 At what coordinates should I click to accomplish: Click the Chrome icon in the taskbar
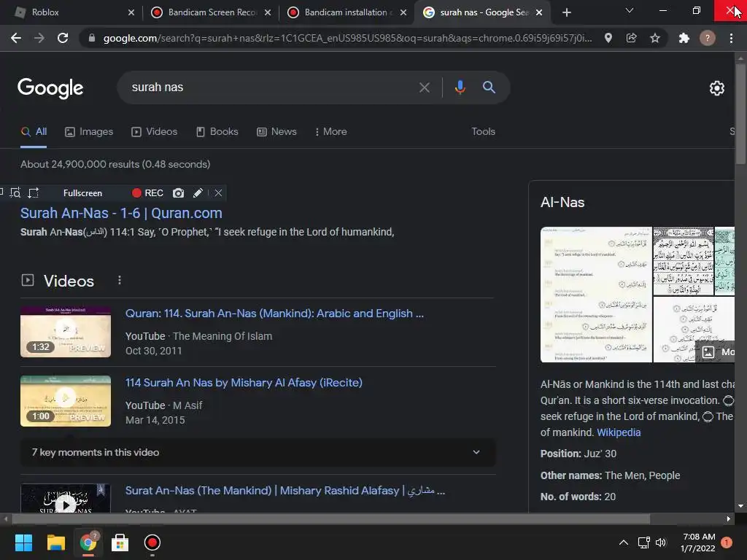pyautogui.click(x=88, y=542)
